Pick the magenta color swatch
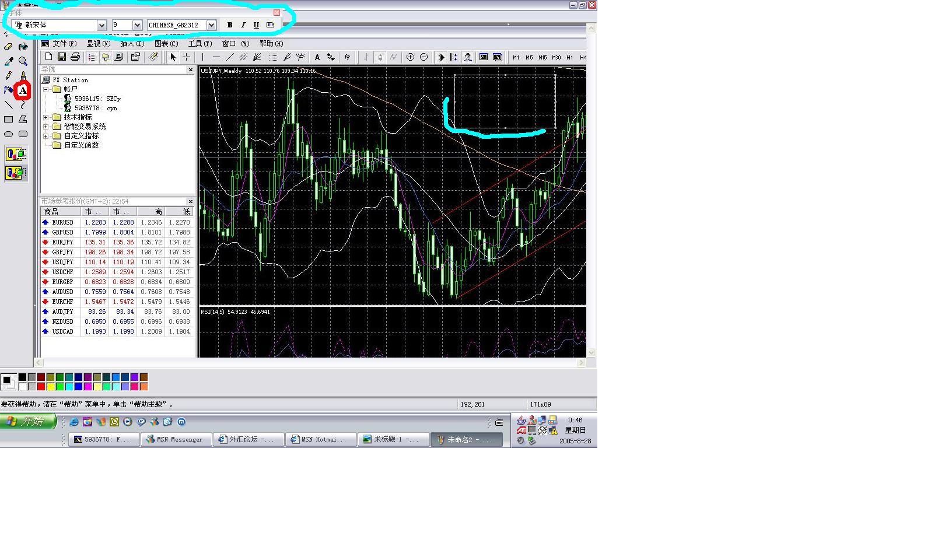Viewport: 945px width, 560px height. click(87, 386)
